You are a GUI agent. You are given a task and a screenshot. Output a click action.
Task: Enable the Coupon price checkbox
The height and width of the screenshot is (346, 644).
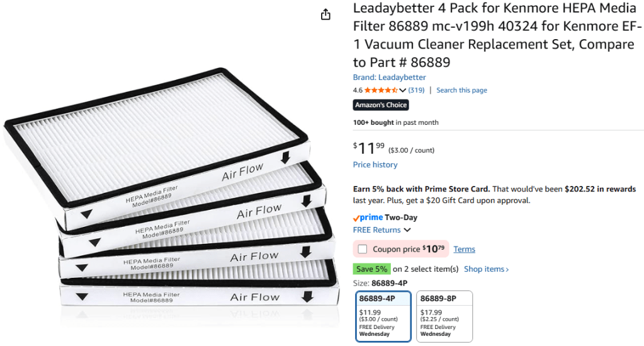[x=363, y=249]
